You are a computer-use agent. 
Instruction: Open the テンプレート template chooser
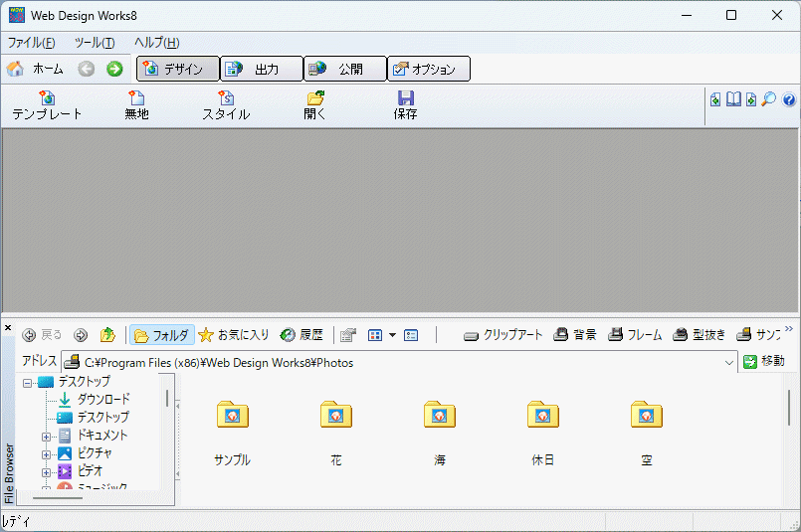tap(47, 105)
